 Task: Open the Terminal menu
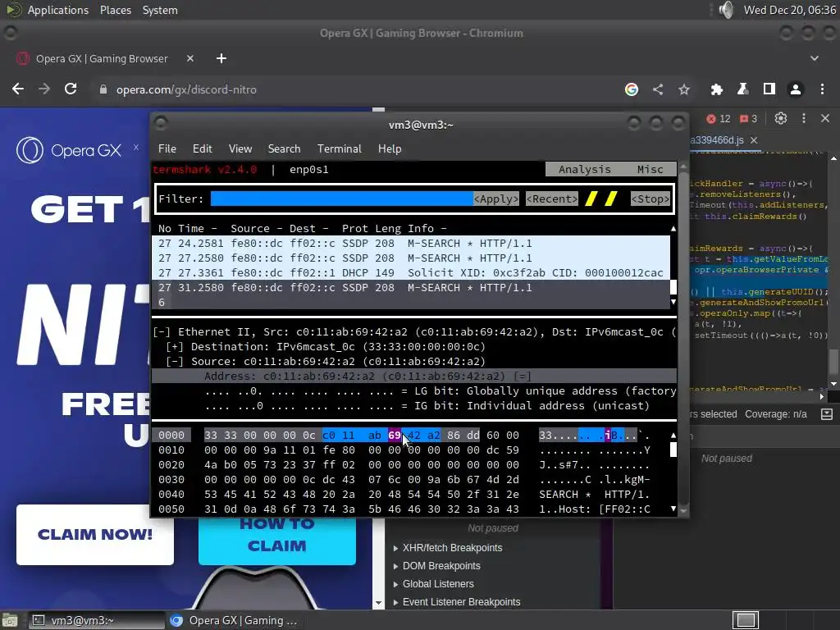tap(339, 149)
